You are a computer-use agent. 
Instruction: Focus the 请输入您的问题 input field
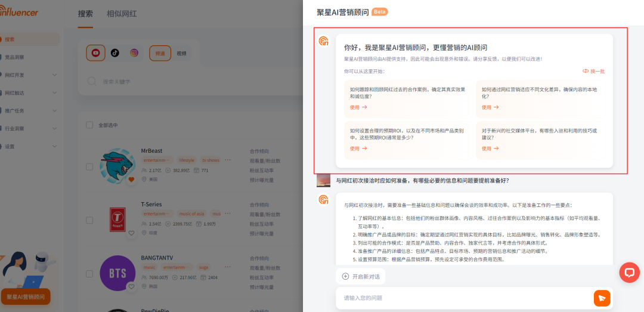click(464, 298)
